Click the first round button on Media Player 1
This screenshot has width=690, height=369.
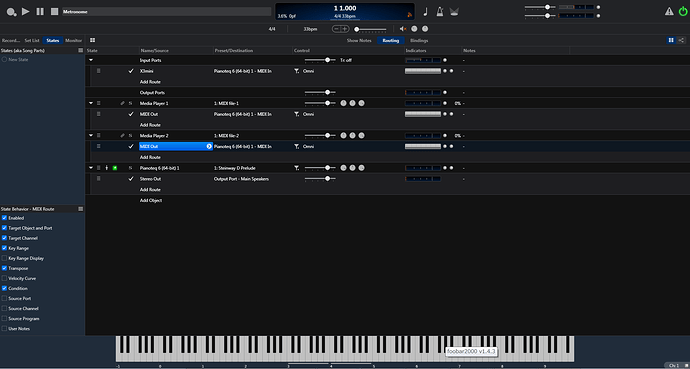(x=344, y=103)
